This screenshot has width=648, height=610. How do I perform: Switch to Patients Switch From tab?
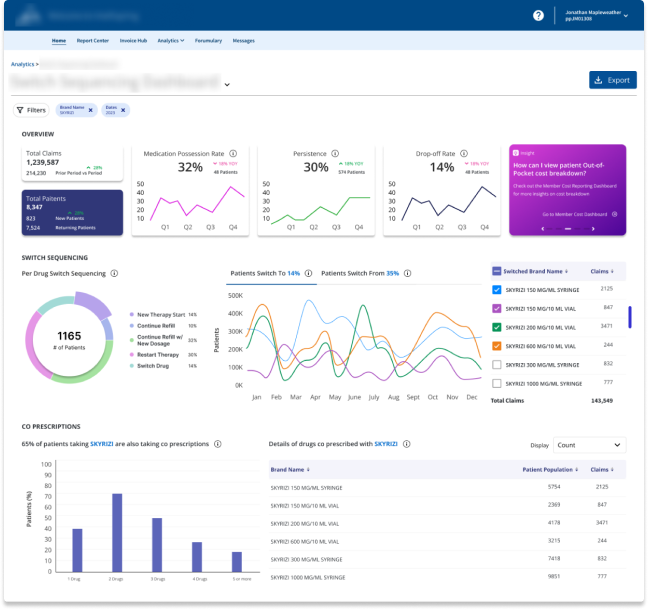[360, 274]
